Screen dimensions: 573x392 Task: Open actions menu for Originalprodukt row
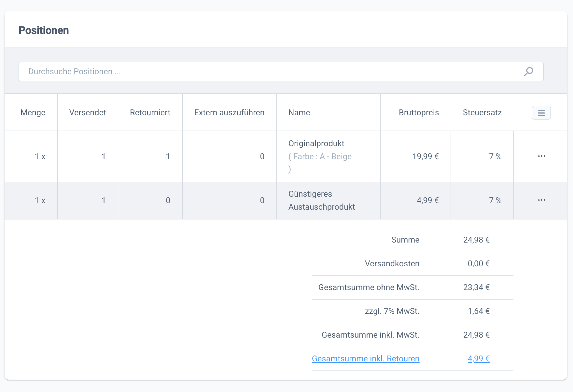click(541, 156)
